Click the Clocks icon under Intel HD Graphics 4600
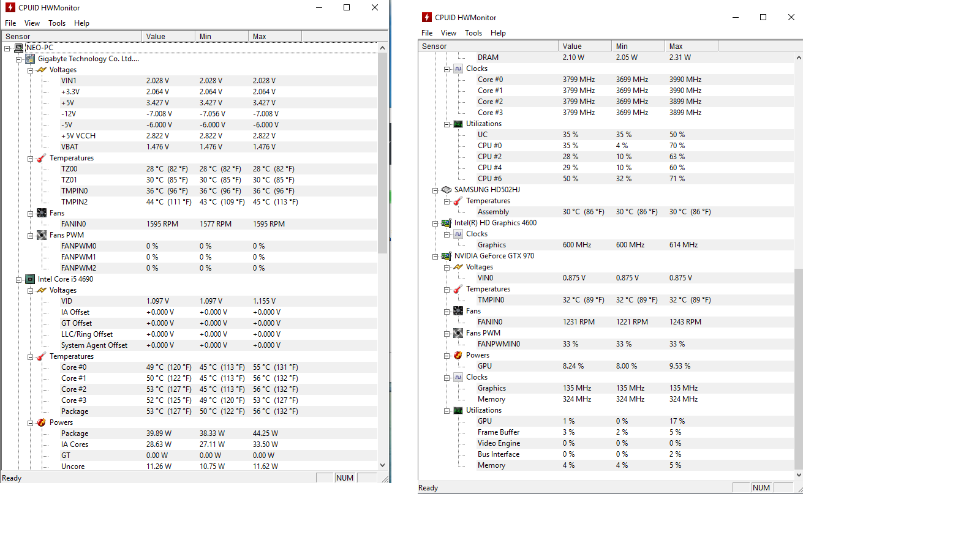 click(458, 234)
